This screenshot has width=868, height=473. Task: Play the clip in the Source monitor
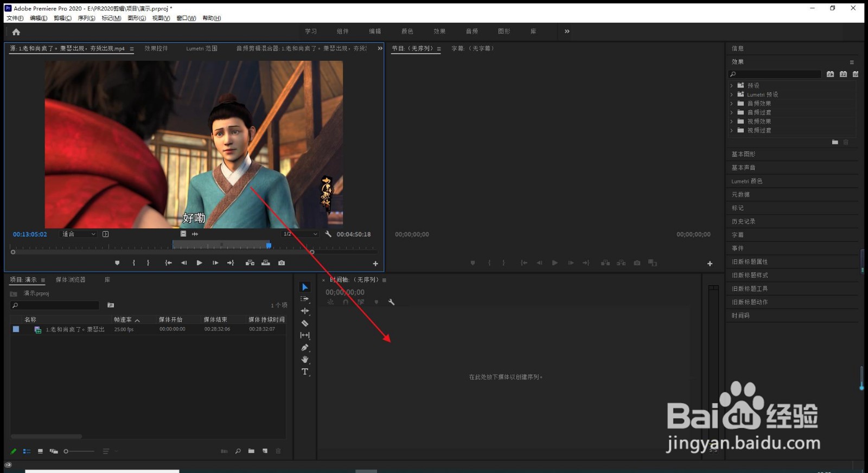[200, 263]
